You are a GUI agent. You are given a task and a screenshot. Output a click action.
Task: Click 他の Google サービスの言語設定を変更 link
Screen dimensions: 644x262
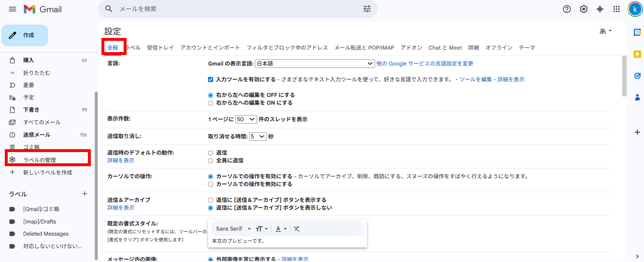pyautogui.click(x=425, y=64)
